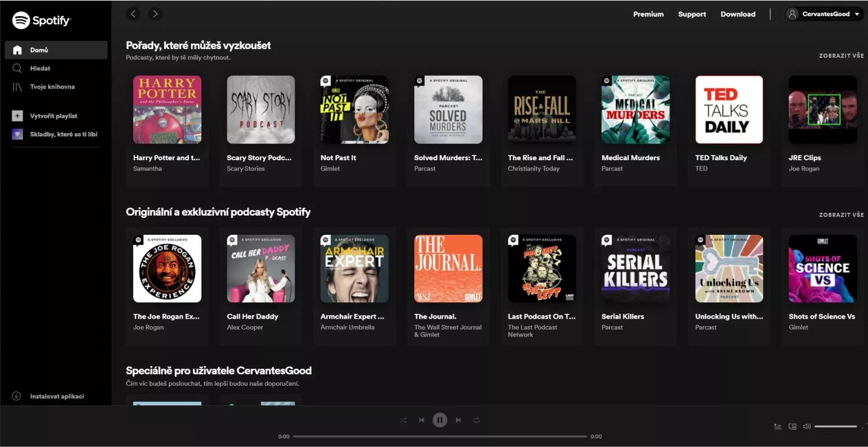Click text The Last Podcast Network
Viewport: 868px width, 447px height.
533,331
